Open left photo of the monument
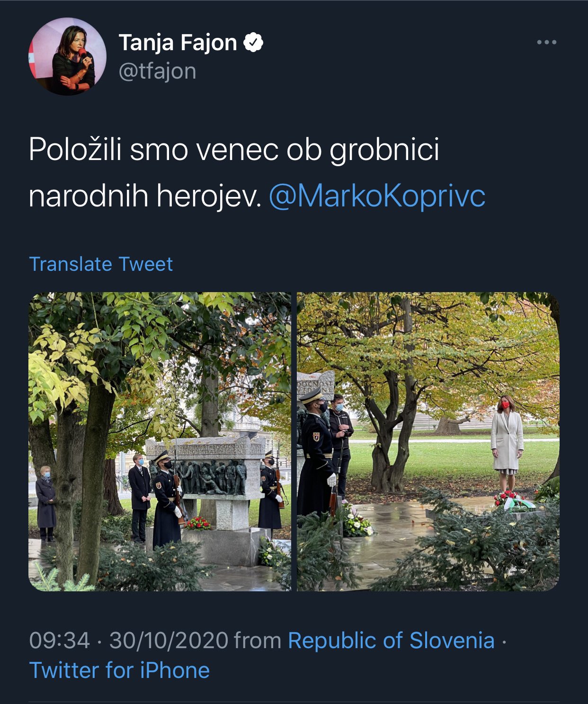The height and width of the screenshot is (704, 588). coord(160,441)
